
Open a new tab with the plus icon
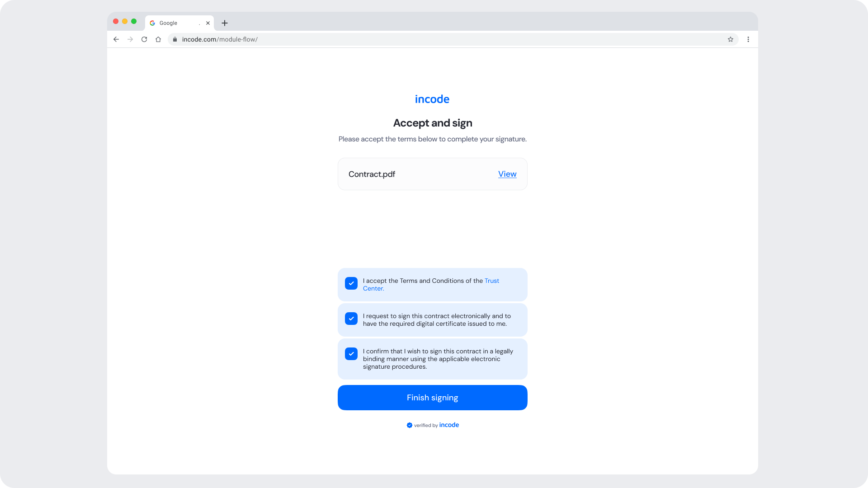coord(225,23)
